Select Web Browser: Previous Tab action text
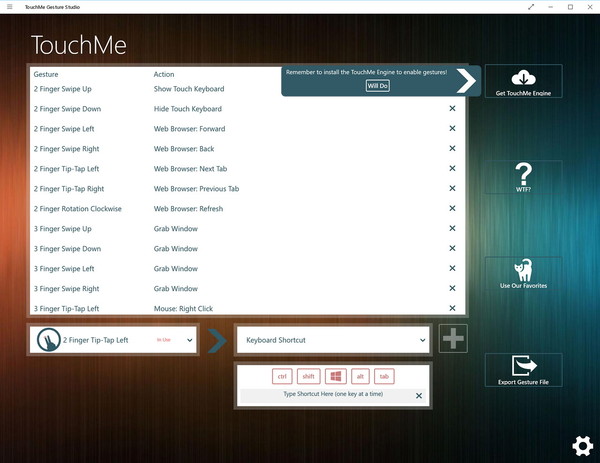 coord(196,188)
